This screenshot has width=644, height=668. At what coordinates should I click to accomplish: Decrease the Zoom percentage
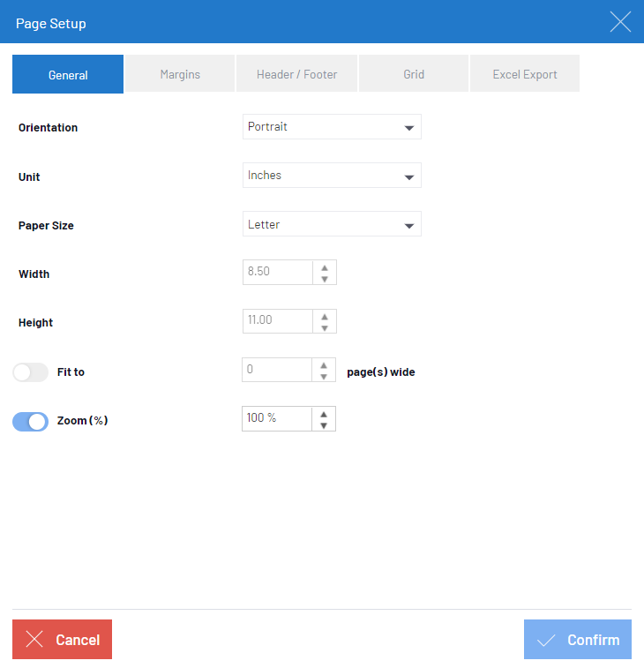(x=324, y=425)
